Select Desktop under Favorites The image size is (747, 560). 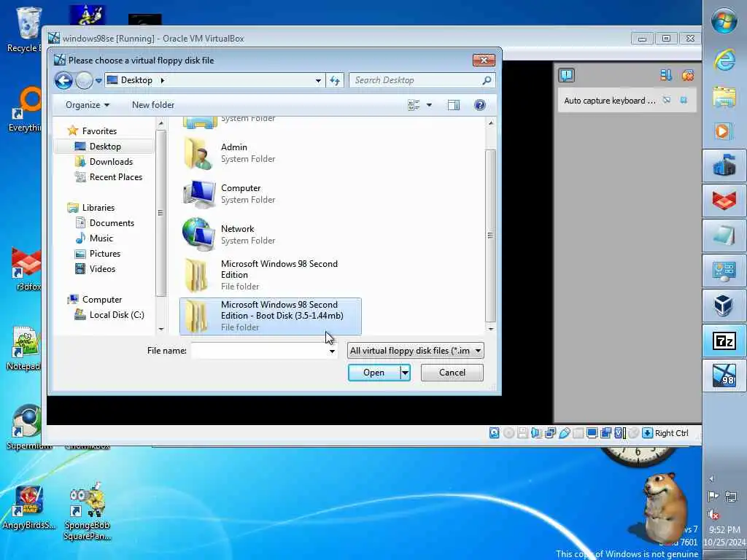pyautogui.click(x=105, y=146)
